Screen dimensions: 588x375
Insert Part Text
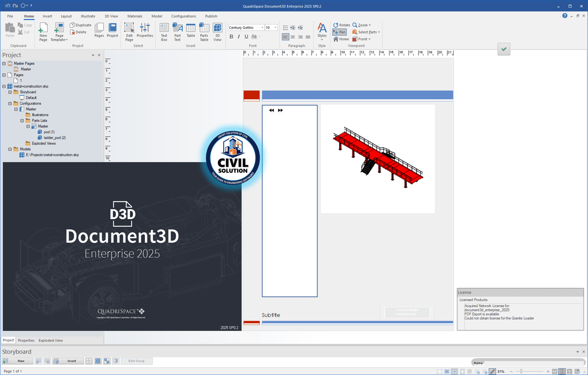(178, 32)
